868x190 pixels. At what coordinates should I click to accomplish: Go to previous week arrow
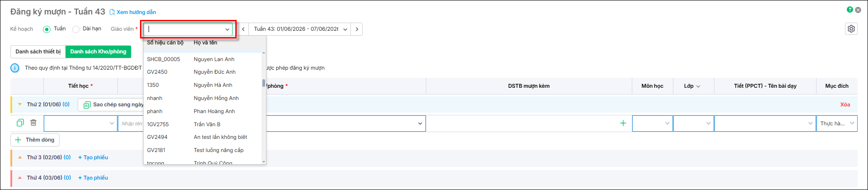[x=243, y=29]
